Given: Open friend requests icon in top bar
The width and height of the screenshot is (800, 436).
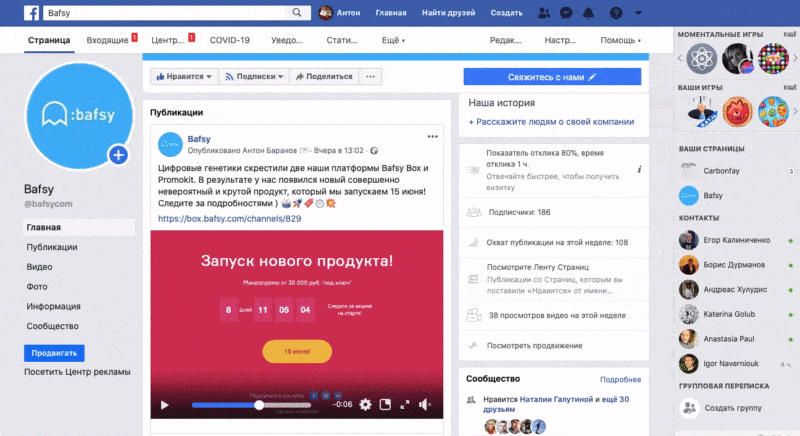Looking at the screenshot, I should [544, 13].
